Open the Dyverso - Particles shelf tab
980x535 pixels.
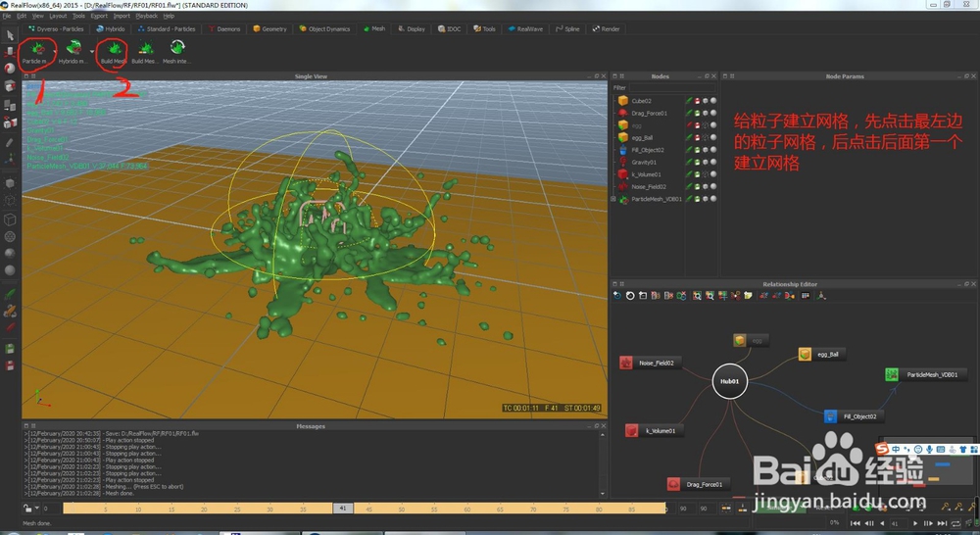(x=56, y=28)
